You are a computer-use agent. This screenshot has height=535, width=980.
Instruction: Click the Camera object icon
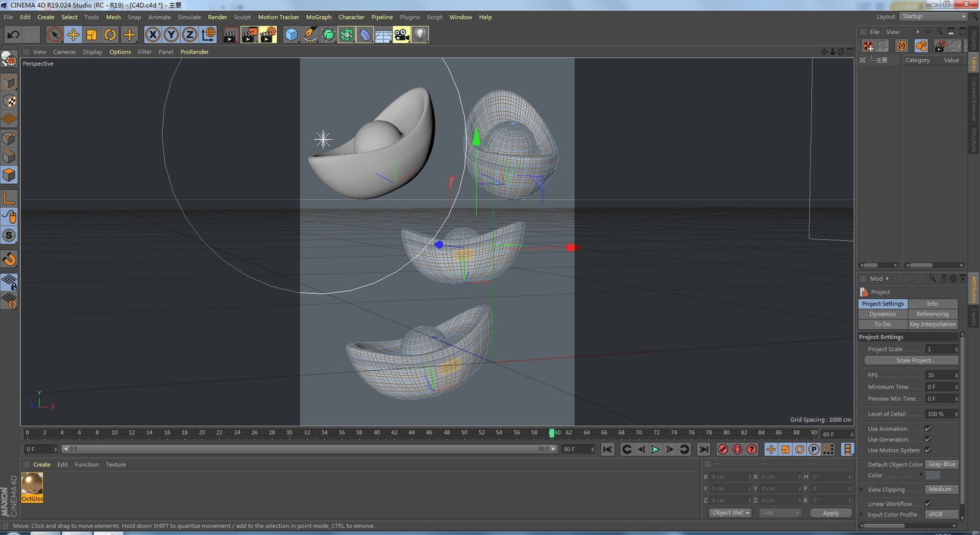tap(401, 35)
